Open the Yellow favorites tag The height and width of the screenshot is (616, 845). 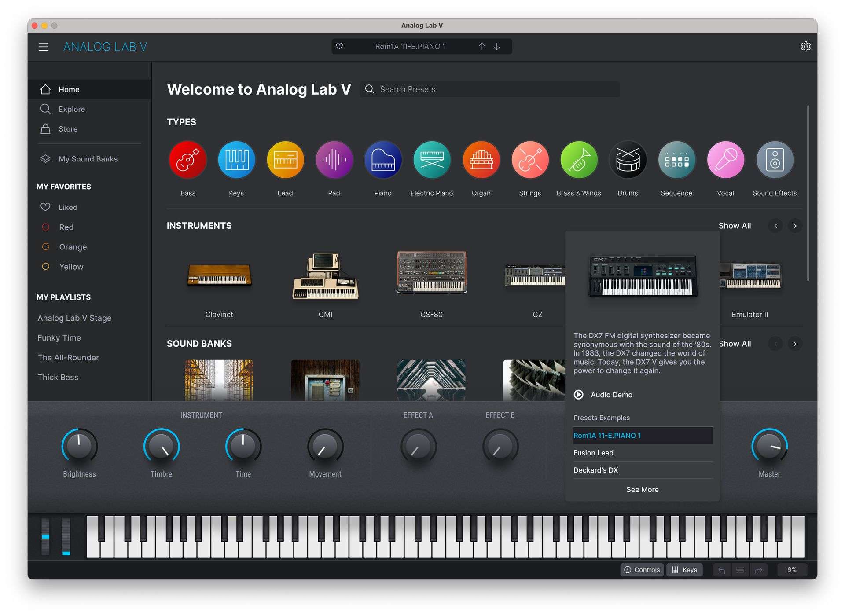click(x=89, y=267)
